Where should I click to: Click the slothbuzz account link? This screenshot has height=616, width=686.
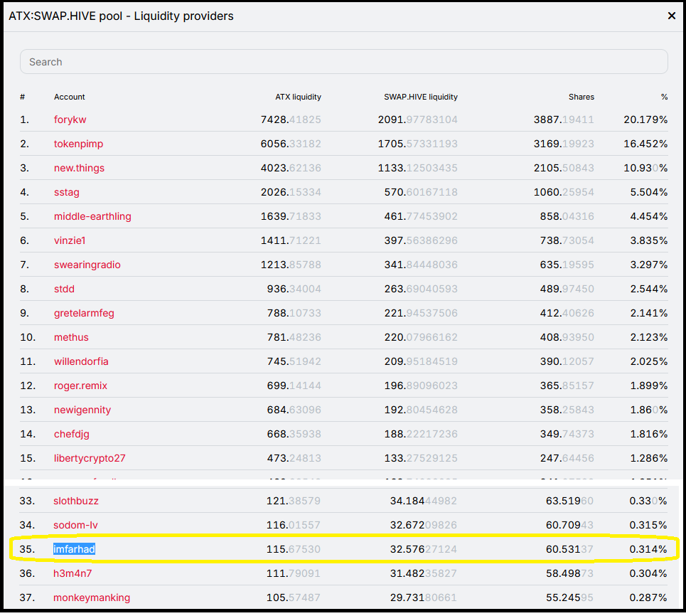(x=77, y=501)
